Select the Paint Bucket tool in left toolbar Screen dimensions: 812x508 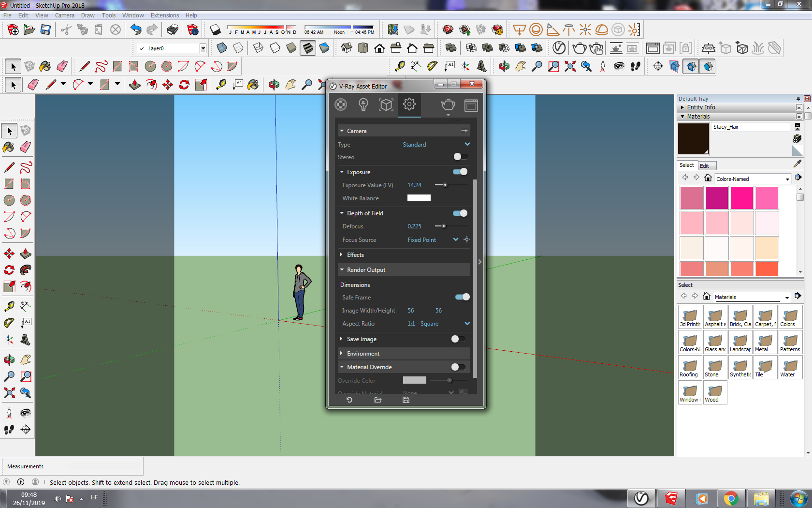[9, 147]
